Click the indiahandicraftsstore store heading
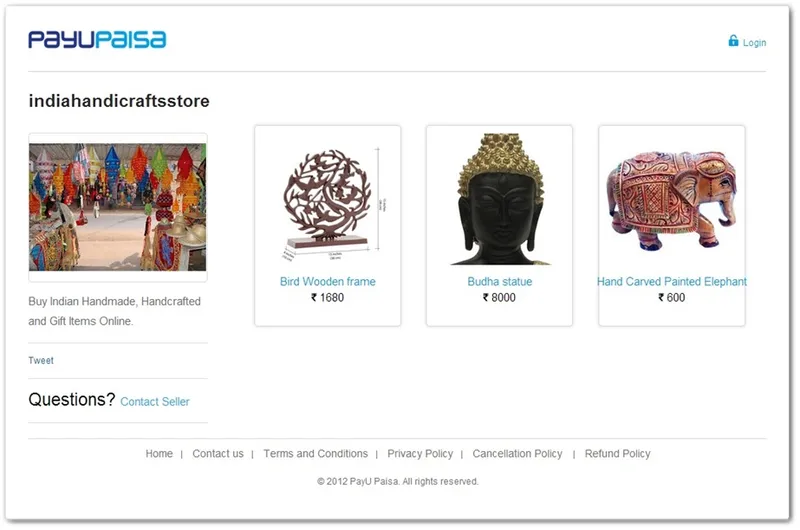The image size is (800, 530). (x=119, y=101)
